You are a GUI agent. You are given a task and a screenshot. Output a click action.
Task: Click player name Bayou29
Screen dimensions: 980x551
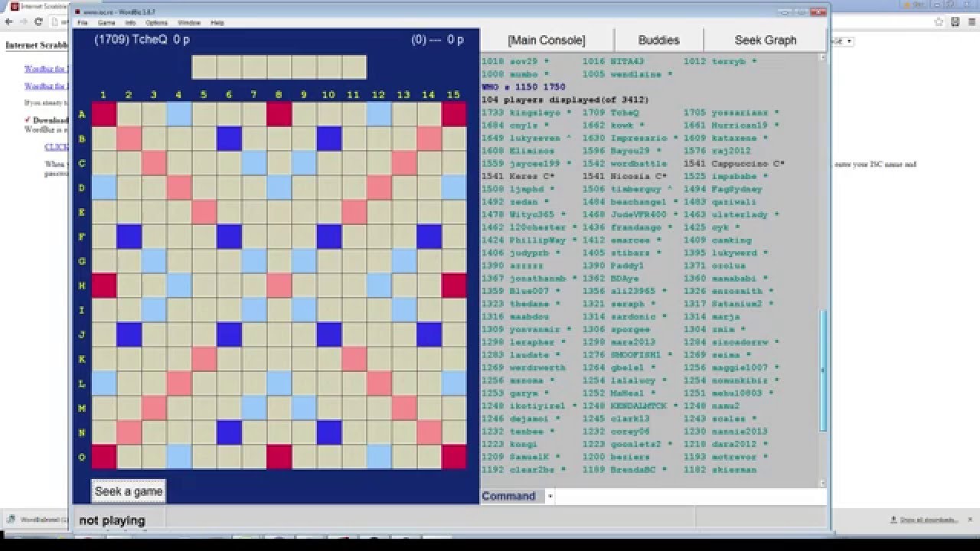631,151
